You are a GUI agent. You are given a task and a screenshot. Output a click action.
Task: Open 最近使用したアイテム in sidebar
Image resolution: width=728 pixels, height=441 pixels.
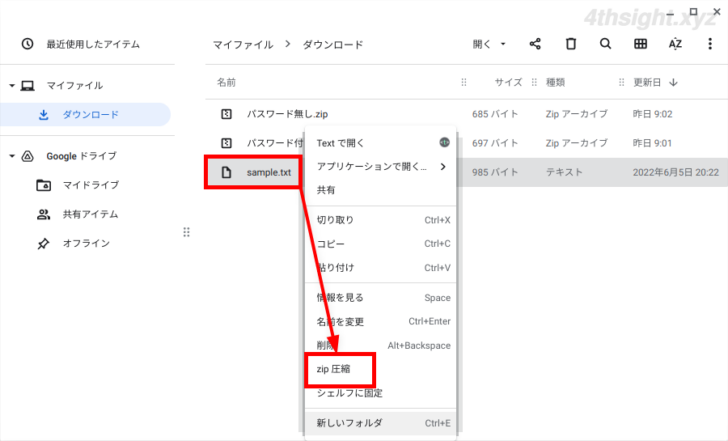click(93, 44)
